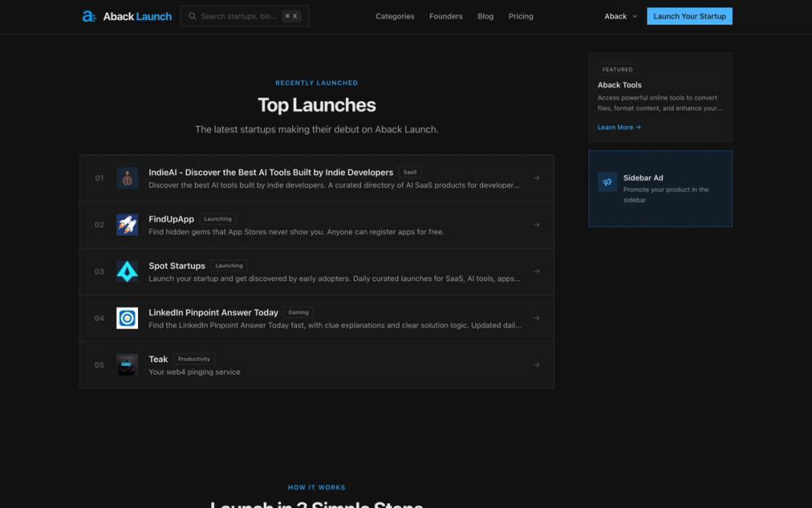The height and width of the screenshot is (508, 812).
Task: Click arrow icon on LinkedIn Pinpoint row
Action: click(537, 318)
